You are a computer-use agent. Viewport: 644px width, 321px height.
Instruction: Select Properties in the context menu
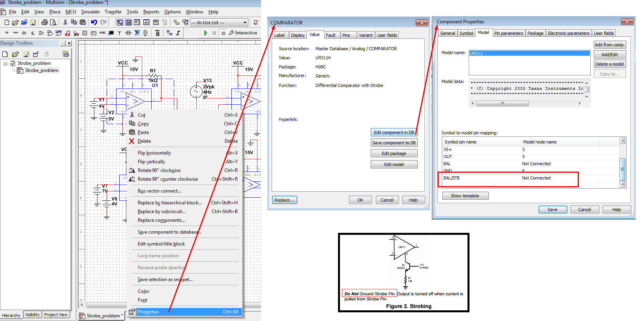(x=148, y=312)
